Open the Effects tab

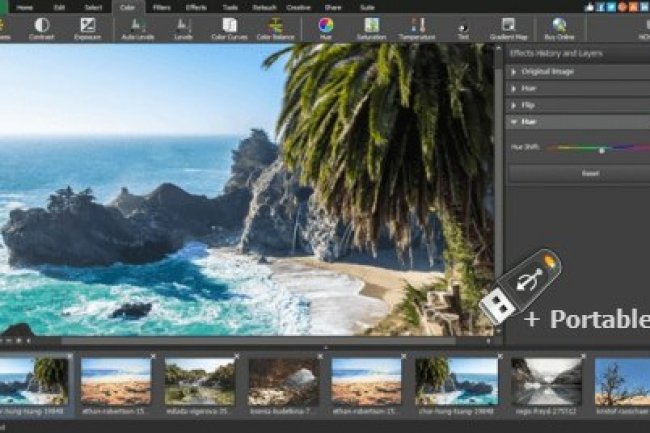(x=196, y=6)
